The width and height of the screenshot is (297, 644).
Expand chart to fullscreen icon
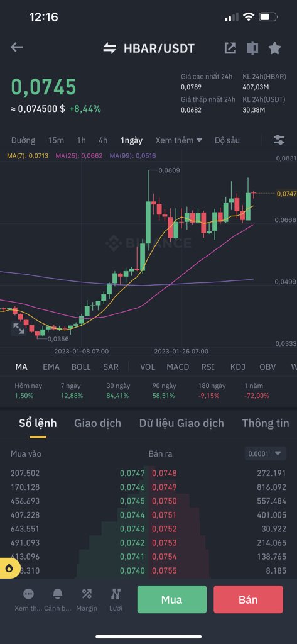[x=18, y=328]
